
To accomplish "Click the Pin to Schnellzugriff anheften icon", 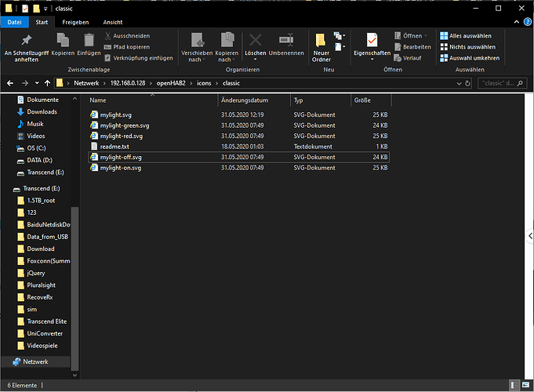I will [26, 40].
